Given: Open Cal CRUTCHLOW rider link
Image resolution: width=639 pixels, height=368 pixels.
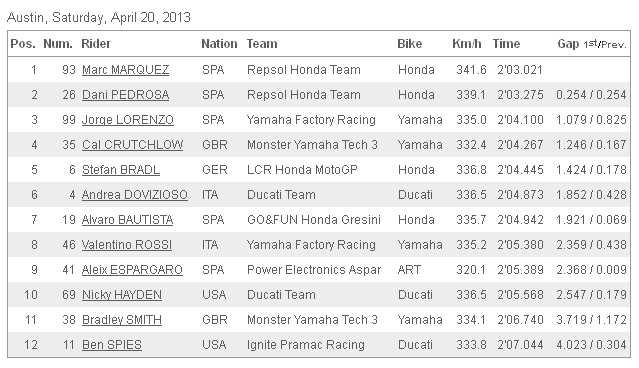Looking at the screenshot, I should [x=132, y=145].
